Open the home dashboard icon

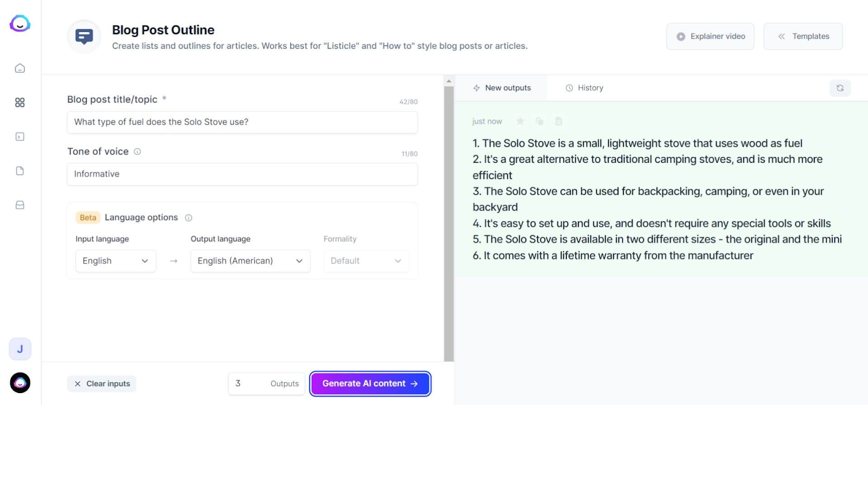pos(20,68)
